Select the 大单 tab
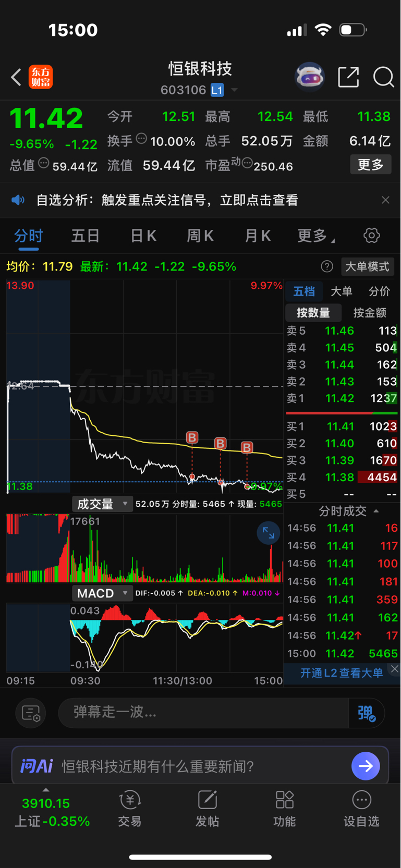This screenshot has width=401, height=868. (342, 291)
